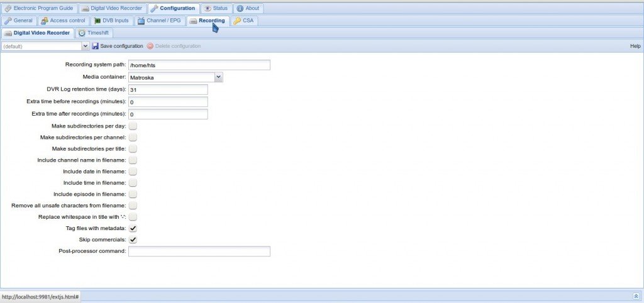
Task: Switch to the Timeshift sub-tab
Action: 94,33
